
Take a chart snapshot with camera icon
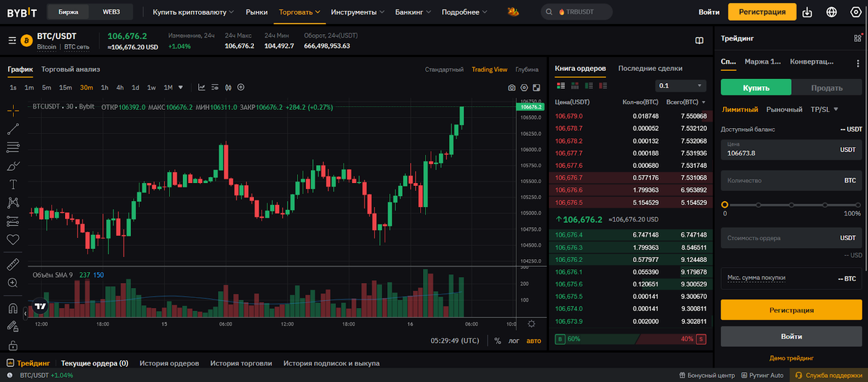[x=511, y=88]
